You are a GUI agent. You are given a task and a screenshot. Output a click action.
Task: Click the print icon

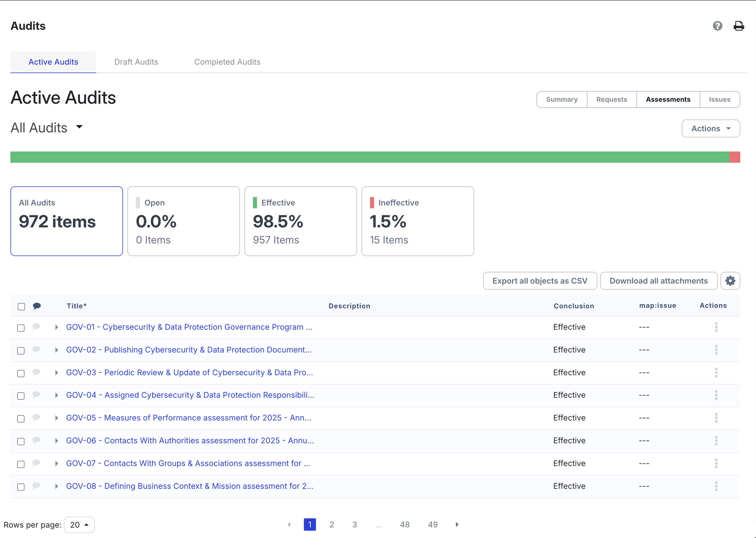tap(739, 26)
